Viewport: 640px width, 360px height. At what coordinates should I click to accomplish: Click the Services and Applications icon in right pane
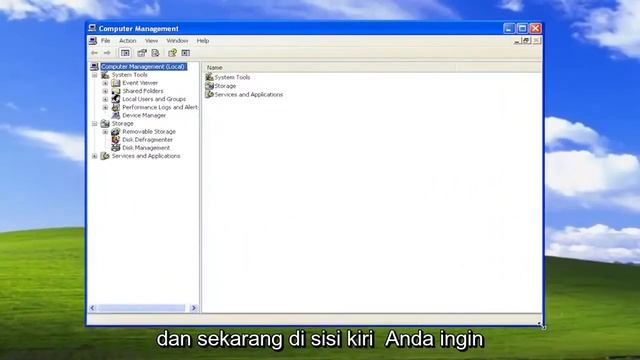click(209, 94)
